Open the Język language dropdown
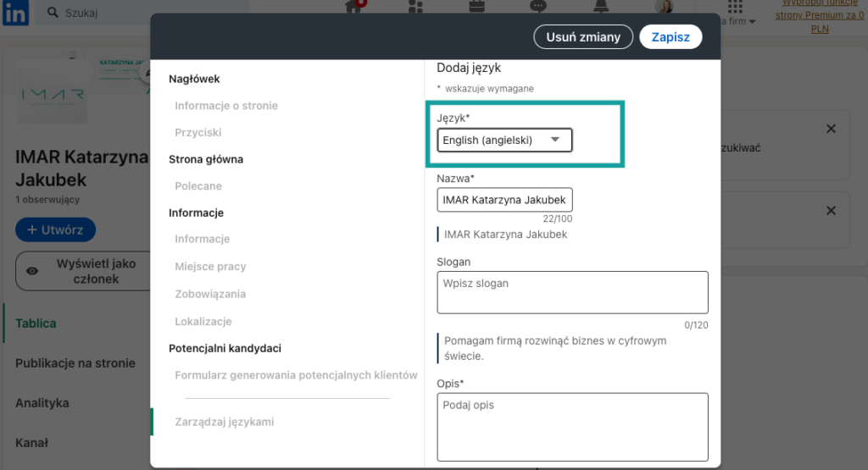868x470 pixels. tap(504, 140)
